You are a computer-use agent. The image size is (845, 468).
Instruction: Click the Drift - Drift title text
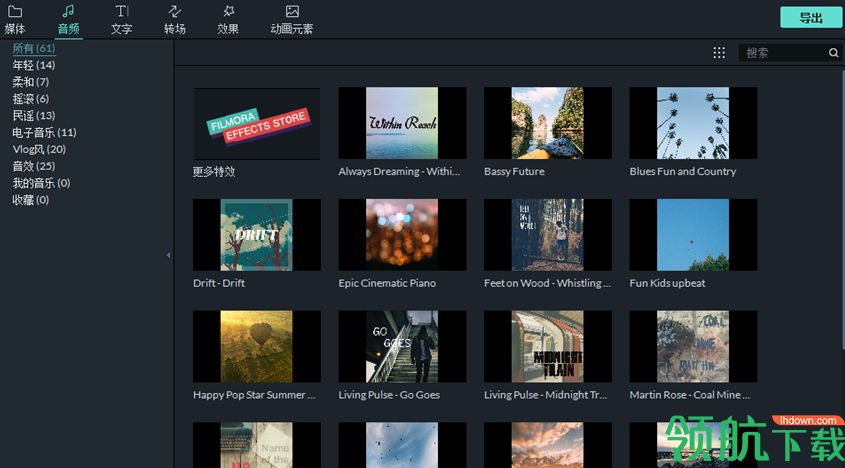click(219, 283)
